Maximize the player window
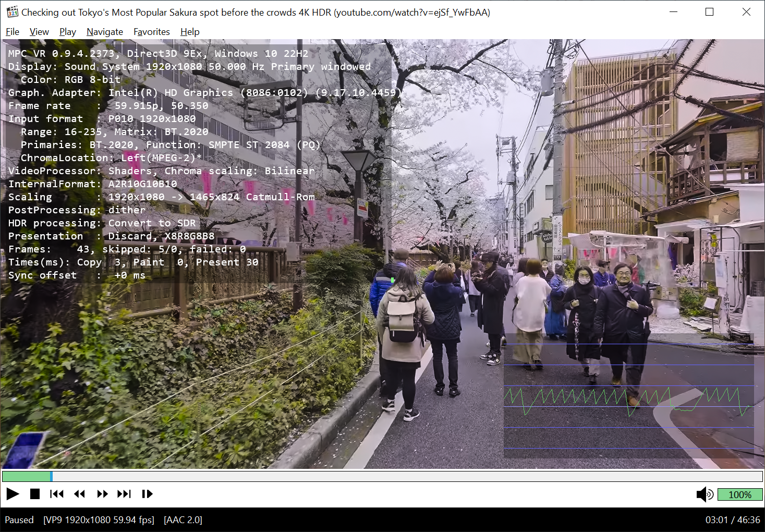The height and width of the screenshot is (532, 765). pyautogui.click(x=709, y=11)
